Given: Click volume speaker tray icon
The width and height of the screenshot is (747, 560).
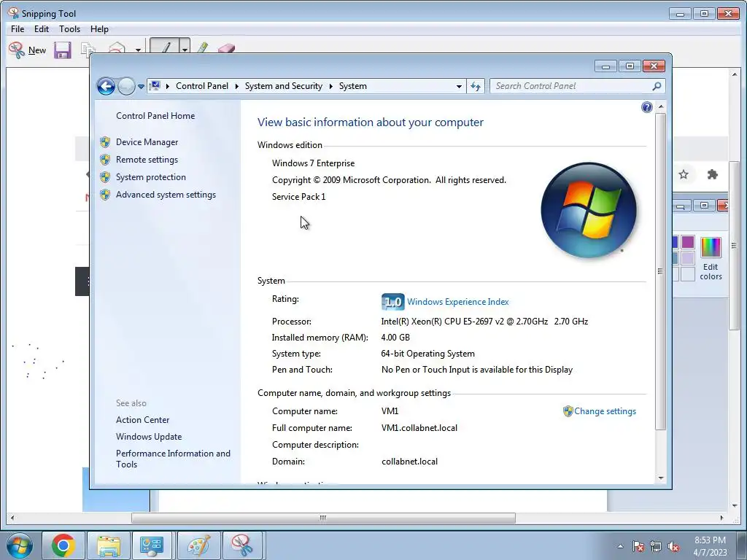Looking at the screenshot, I should [673, 546].
